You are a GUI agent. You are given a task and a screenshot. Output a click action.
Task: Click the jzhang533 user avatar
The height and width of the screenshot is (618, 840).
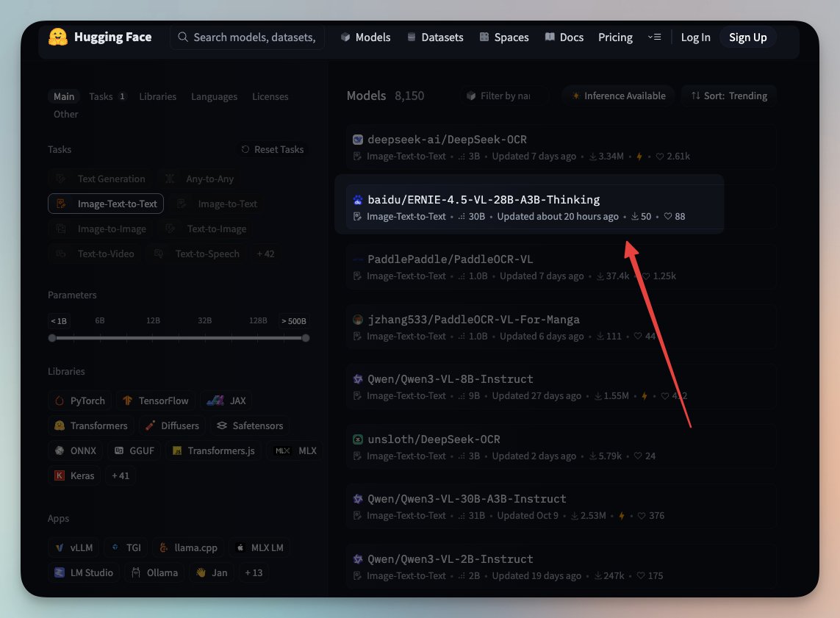click(x=358, y=320)
